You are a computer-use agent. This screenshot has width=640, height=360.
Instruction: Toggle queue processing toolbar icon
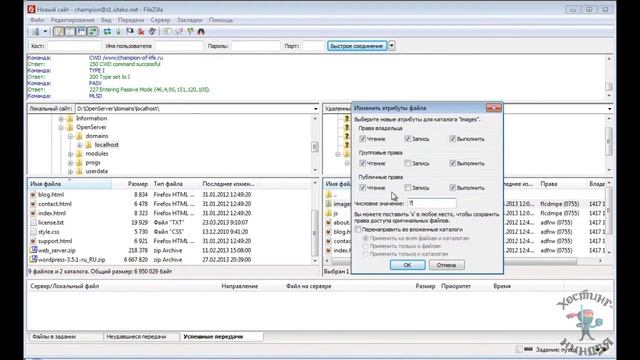pos(118,31)
